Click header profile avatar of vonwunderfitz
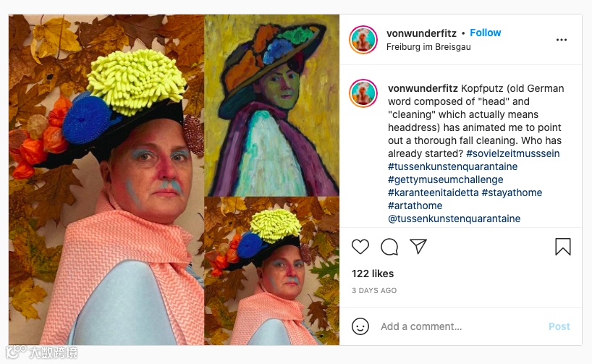The image size is (592, 364). tap(363, 40)
